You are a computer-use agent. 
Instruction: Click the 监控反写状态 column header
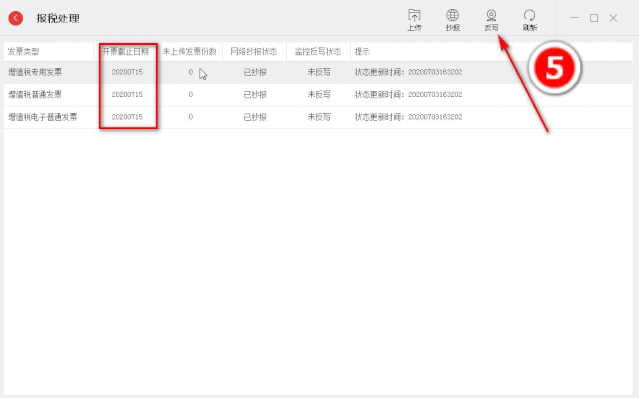click(x=318, y=51)
